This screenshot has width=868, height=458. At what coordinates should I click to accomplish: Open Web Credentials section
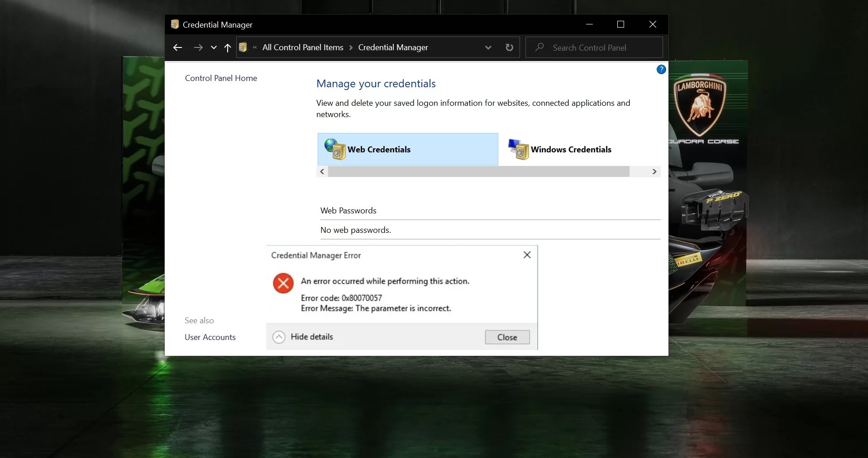coord(379,149)
